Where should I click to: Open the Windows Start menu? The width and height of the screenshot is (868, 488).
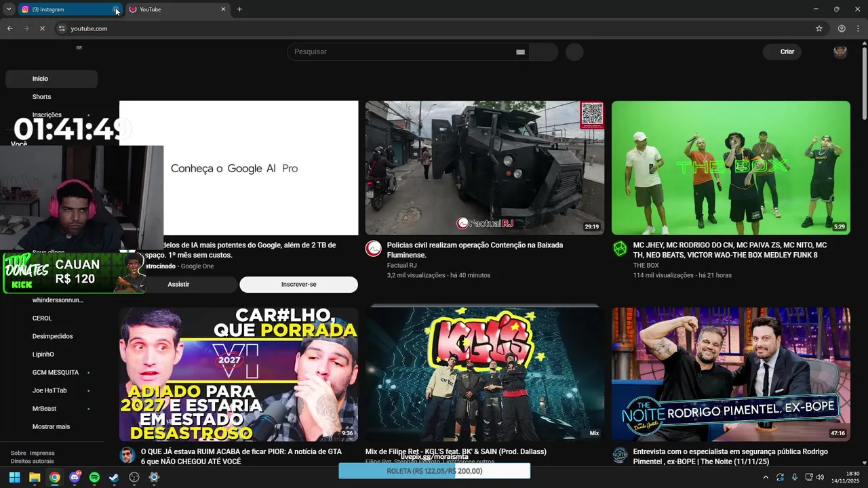(14, 477)
